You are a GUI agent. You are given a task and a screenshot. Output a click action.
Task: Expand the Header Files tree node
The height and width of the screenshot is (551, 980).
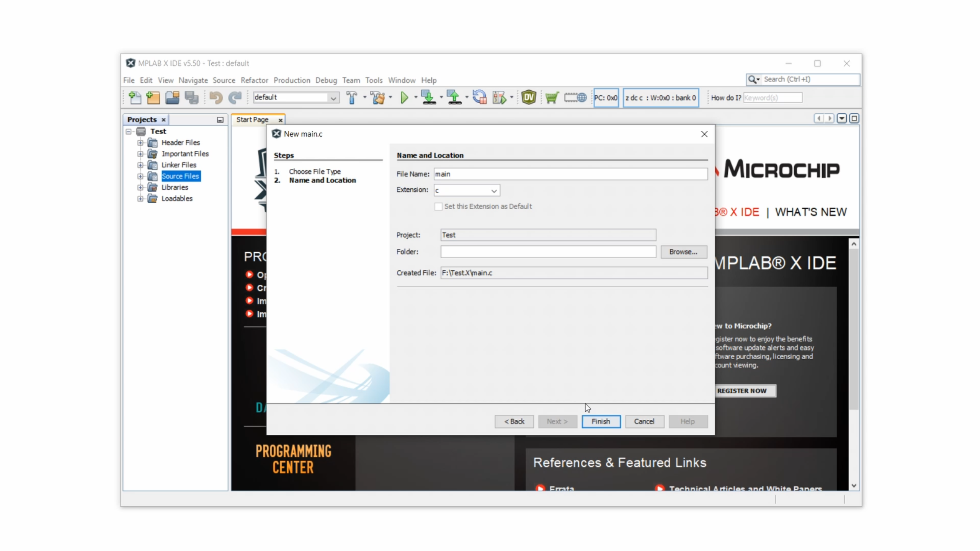(140, 143)
